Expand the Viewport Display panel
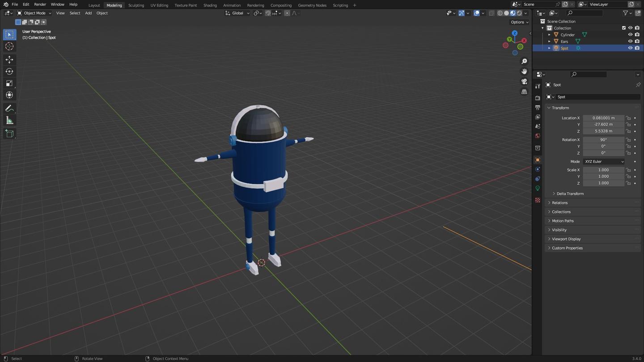The width and height of the screenshot is (644, 362). click(593, 239)
